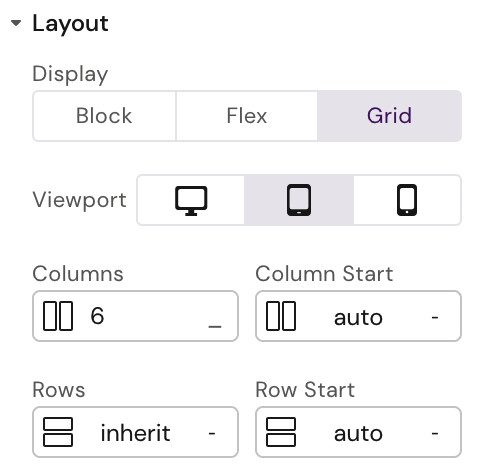Click the Columns field column icon
Image resolution: width=484 pixels, height=476 pixels.
(58, 316)
